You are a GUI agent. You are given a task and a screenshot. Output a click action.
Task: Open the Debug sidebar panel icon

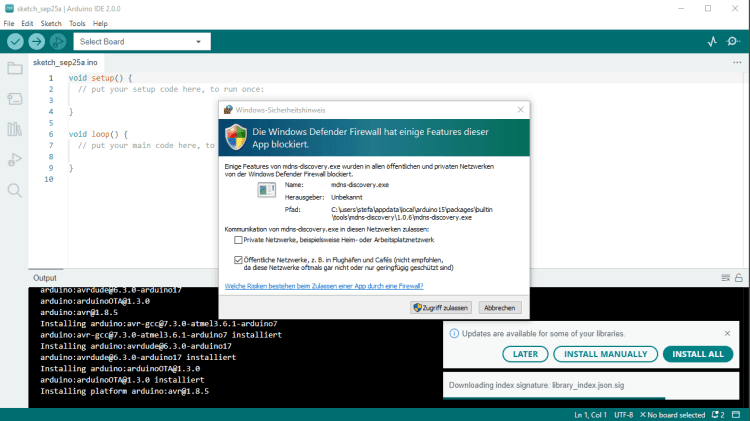pos(14,160)
